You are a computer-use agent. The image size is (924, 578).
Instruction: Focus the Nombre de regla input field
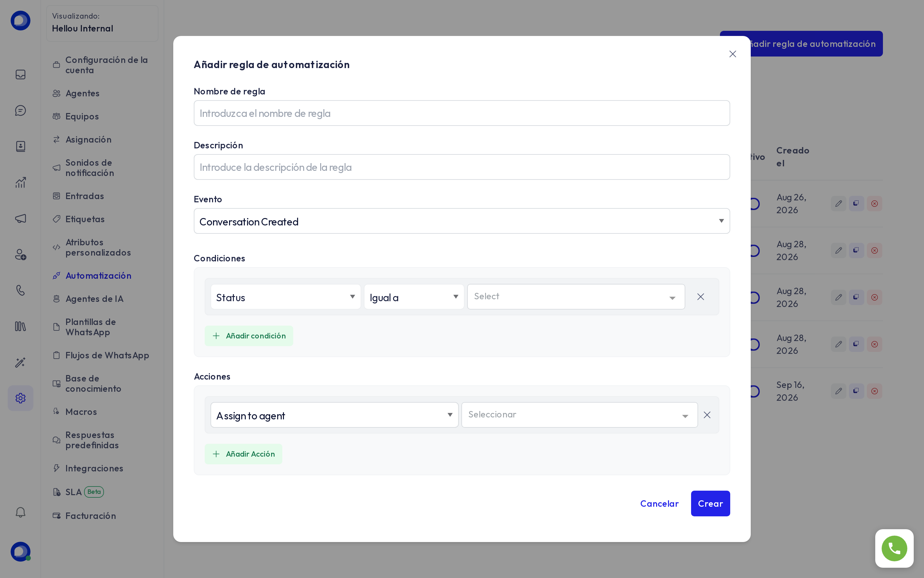click(x=462, y=113)
